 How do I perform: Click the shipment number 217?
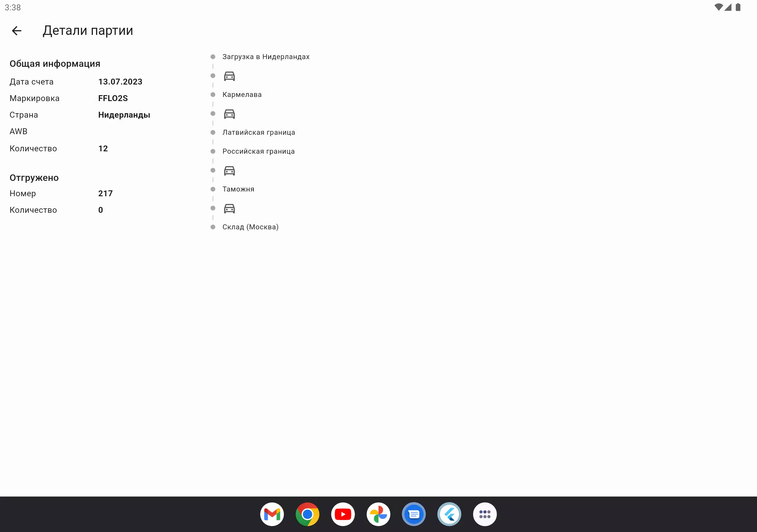(x=105, y=194)
